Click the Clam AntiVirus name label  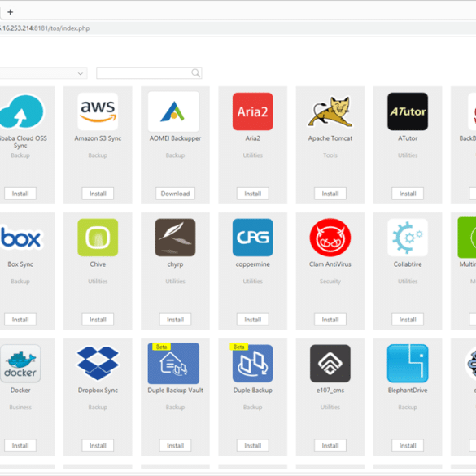pyautogui.click(x=330, y=264)
